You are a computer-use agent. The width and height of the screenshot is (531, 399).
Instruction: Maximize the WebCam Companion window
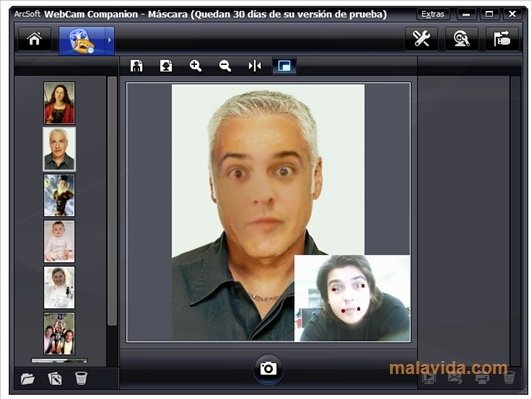pos(489,14)
